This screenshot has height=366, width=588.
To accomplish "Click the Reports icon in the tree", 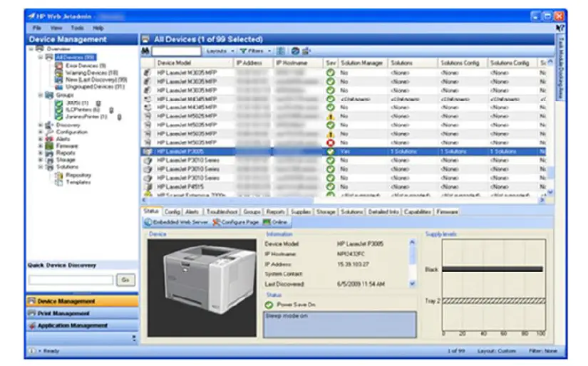I will click(49, 153).
